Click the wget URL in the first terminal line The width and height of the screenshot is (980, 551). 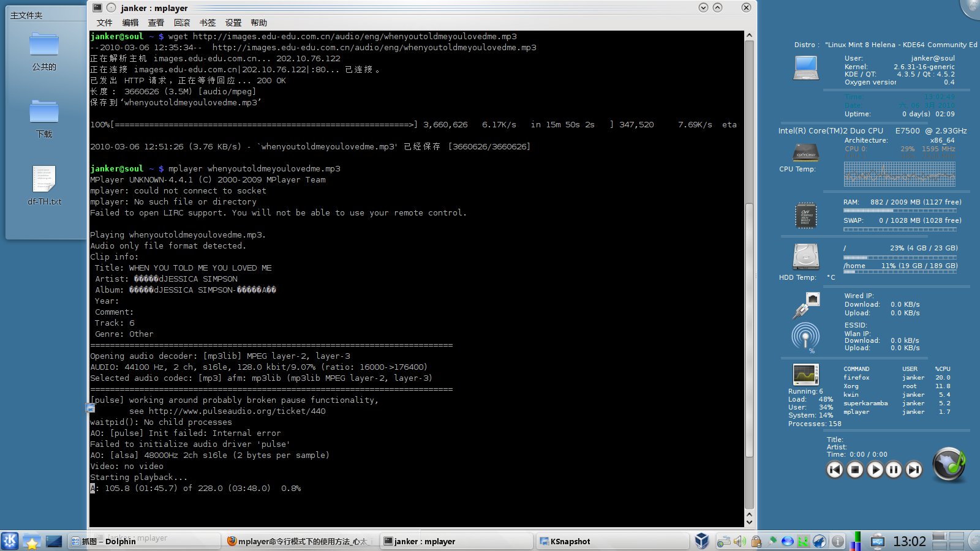click(x=355, y=36)
